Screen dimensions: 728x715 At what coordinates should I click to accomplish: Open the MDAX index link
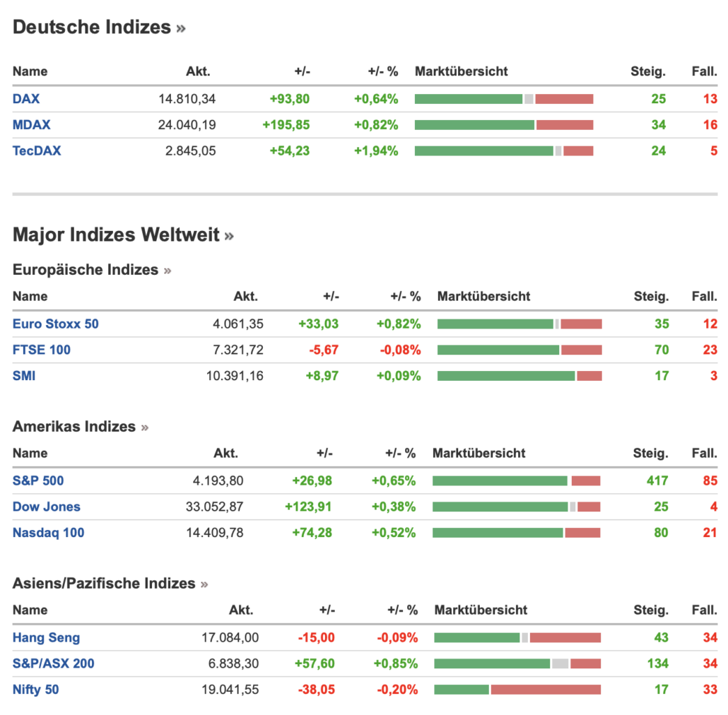(x=32, y=125)
